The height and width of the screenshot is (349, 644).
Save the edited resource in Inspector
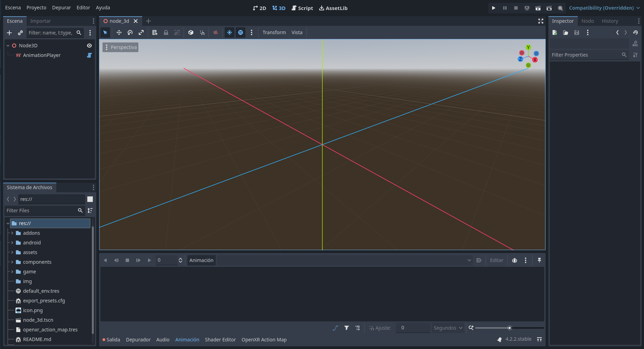(x=577, y=32)
